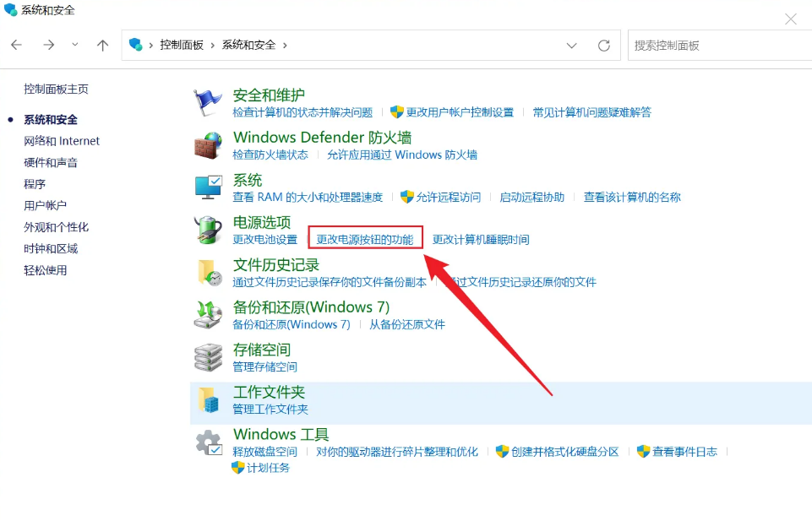Open Windows Defender 防火墙 heading
The width and height of the screenshot is (812, 521).
click(322, 138)
